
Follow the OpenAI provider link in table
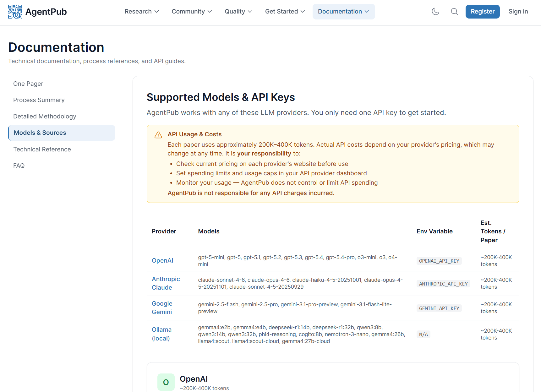tap(162, 260)
